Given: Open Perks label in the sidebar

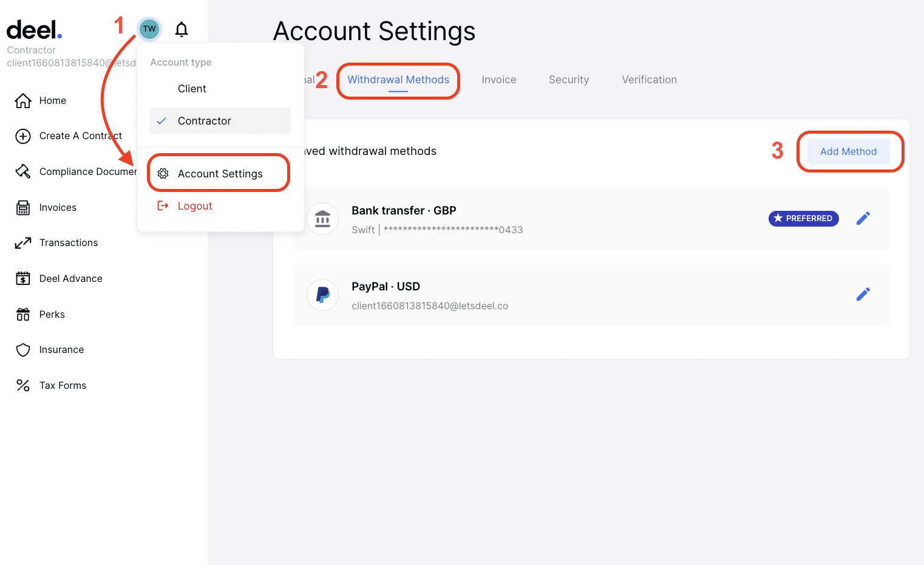Looking at the screenshot, I should (x=52, y=315).
